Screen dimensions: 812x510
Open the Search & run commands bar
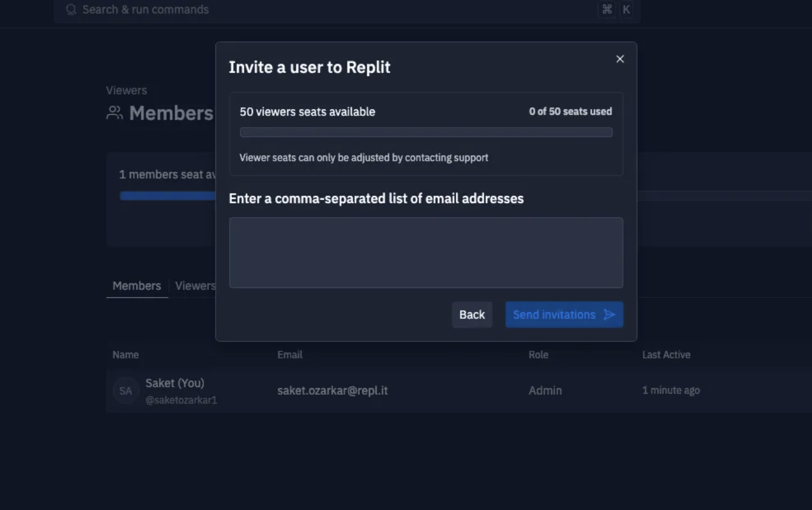coord(347,10)
